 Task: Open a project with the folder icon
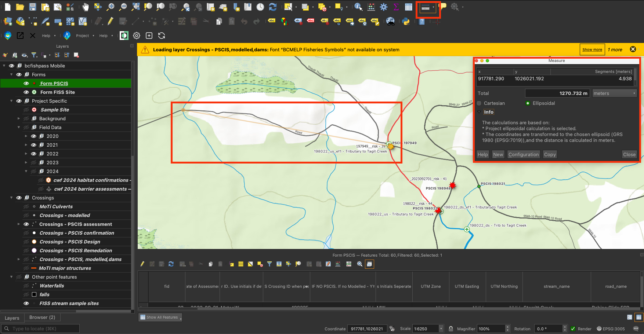(x=20, y=7)
